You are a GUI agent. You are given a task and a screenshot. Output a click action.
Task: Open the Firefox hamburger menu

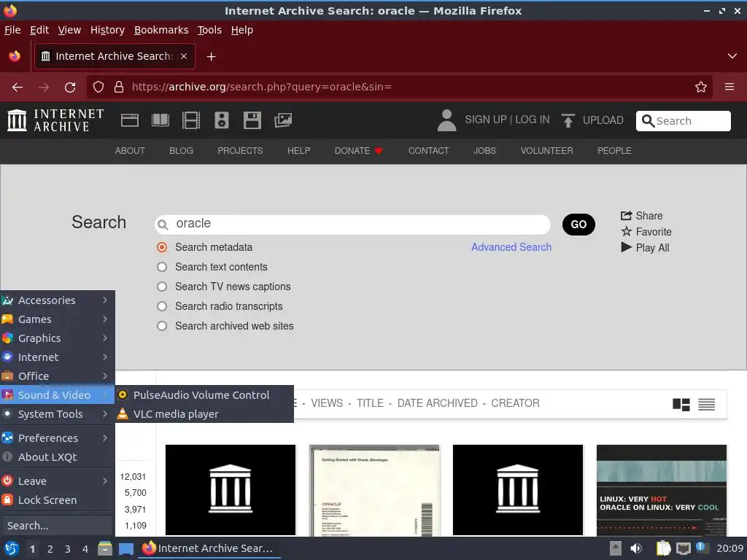(729, 87)
